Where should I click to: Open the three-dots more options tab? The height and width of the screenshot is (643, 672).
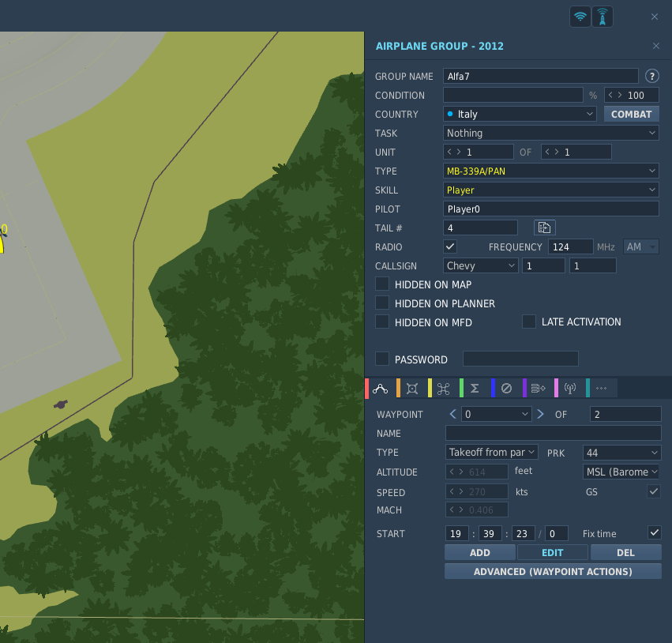click(x=601, y=389)
